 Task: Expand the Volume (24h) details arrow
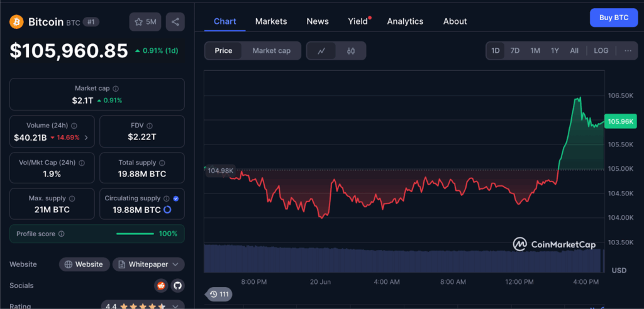[86, 138]
